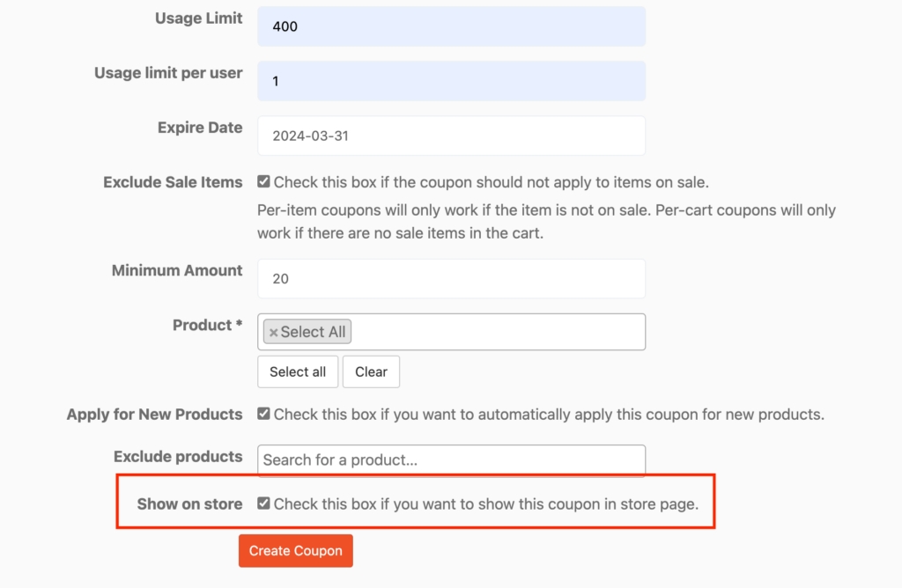The height and width of the screenshot is (588, 902).
Task: Click the Expire Date label
Action: pyautogui.click(x=200, y=128)
